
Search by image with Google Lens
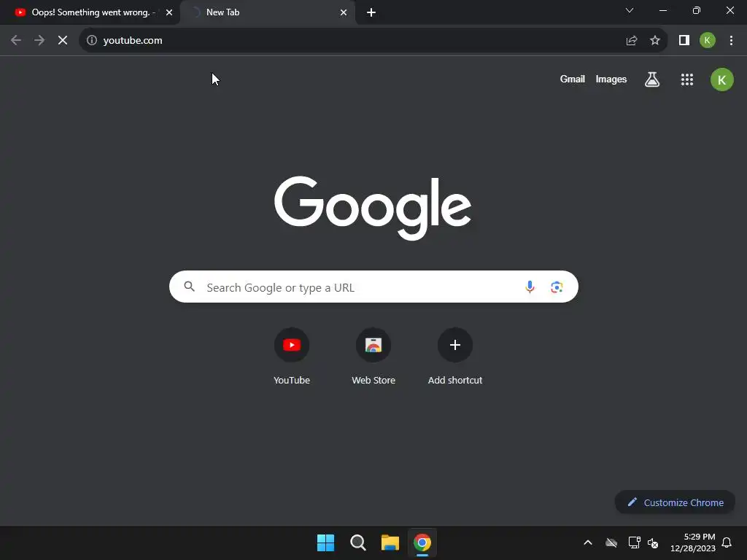[557, 287]
